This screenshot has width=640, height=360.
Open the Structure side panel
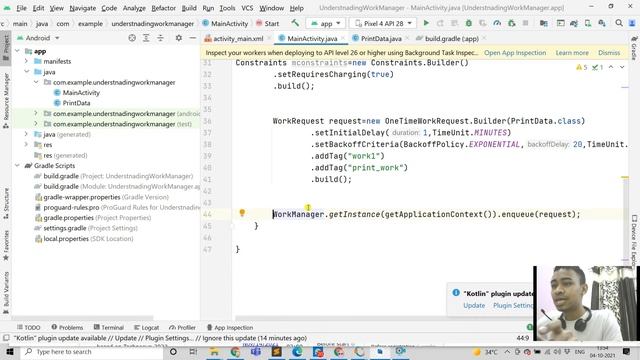[6, 203]
